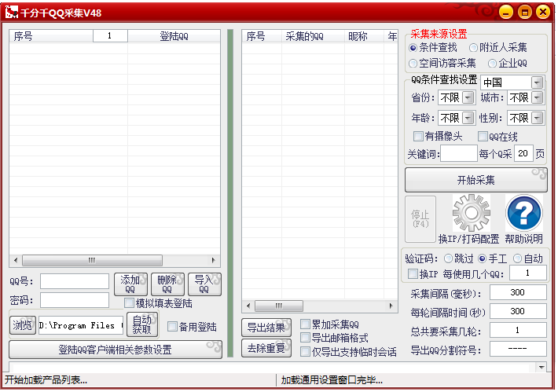
Task: Click the app logo in the title bar
Action: (11, 13)
